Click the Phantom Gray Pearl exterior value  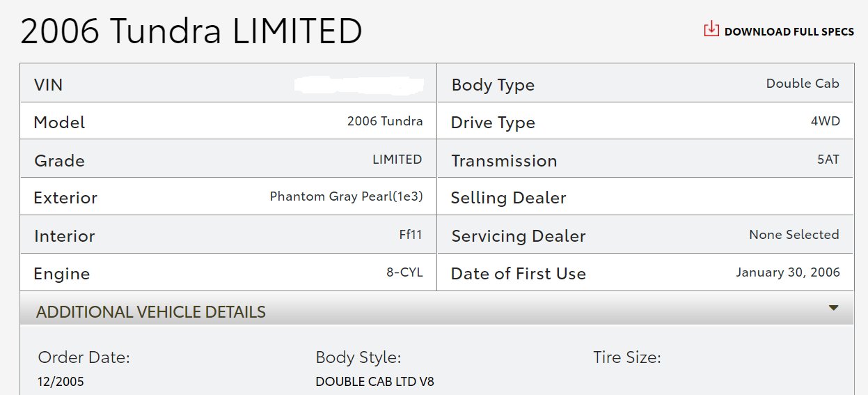[x=346, y=196]
